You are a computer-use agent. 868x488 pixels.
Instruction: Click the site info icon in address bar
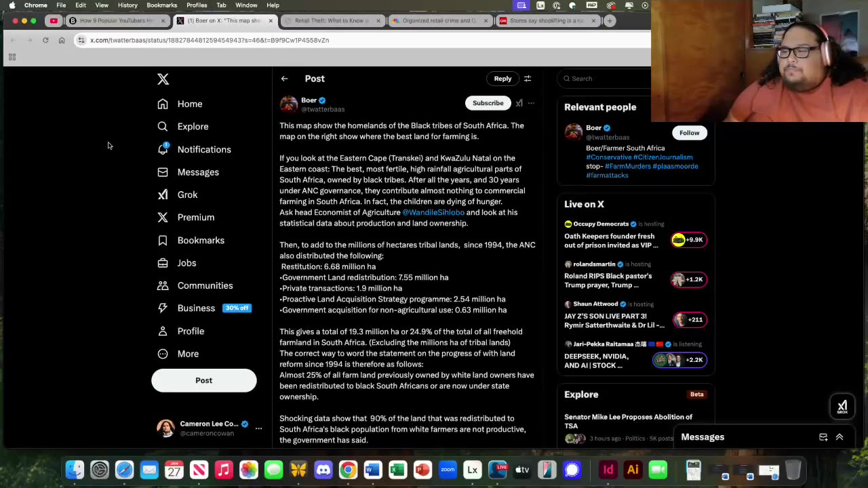point(81,40)
